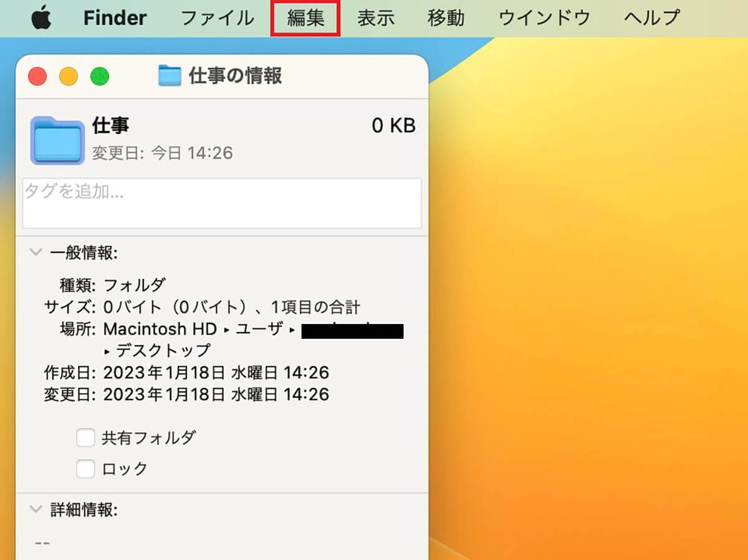Image resolution: width=748 pixels, height=560 pixels.
Task: Open the ファイル menu
Action: click(x=218, y=18)
